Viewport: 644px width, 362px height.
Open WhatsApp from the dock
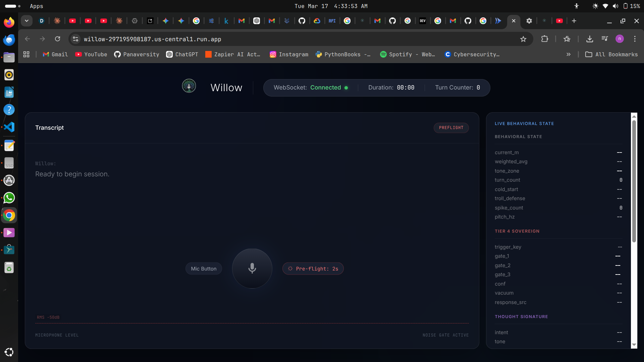click(9, 198)
